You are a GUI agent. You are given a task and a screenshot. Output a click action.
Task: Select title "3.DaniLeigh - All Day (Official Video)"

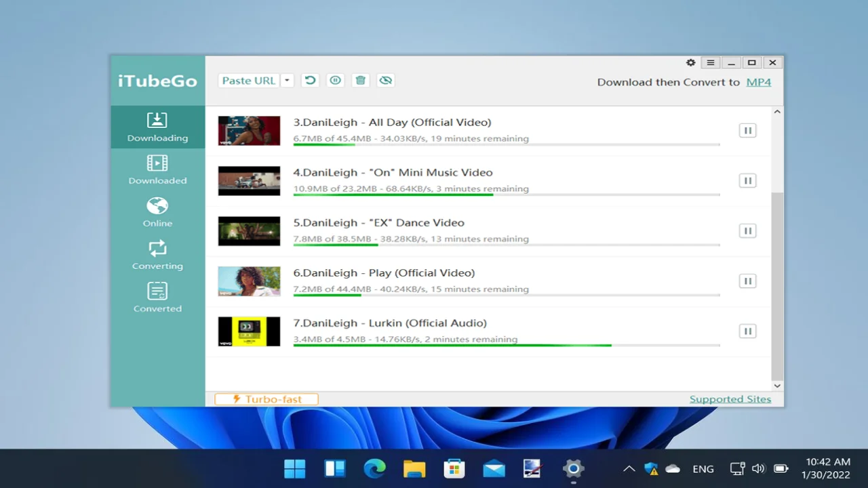392,123
